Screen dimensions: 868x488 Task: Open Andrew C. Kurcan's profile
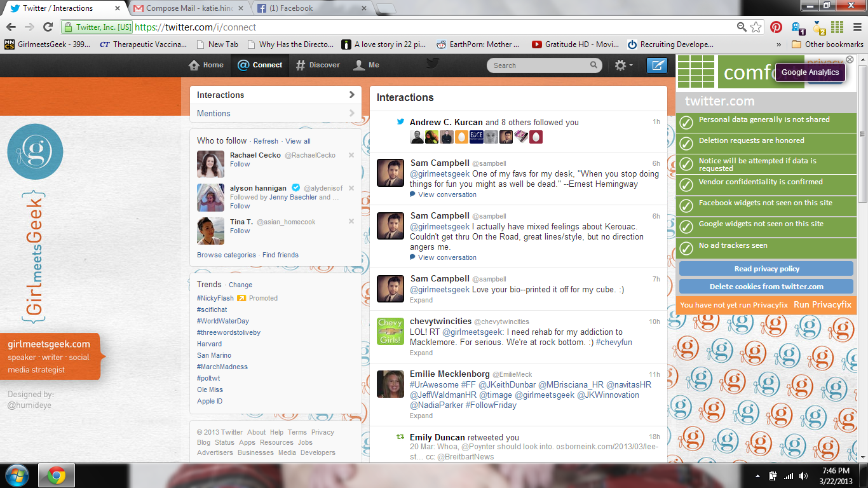pyautogui.click(x=446, y=122)
